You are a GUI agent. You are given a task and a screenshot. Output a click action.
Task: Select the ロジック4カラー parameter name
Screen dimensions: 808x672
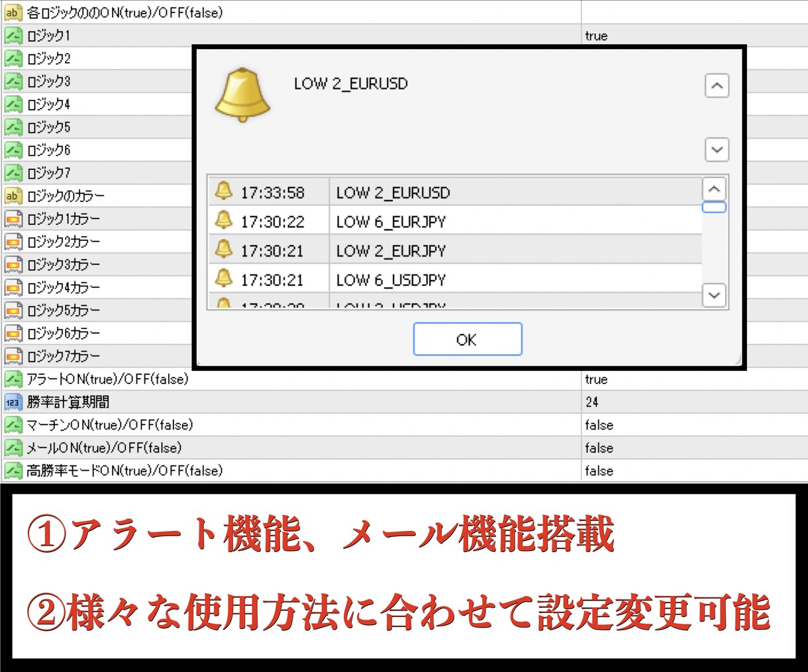(64, 287)
